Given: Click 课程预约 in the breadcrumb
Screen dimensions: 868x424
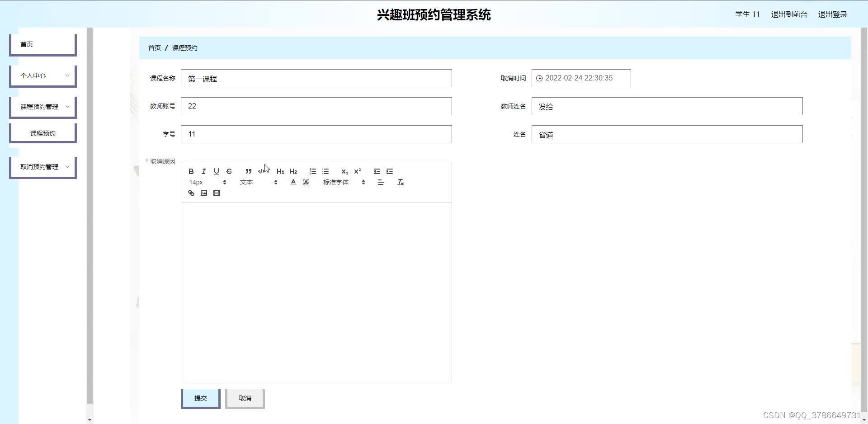Looking at the screenshot, I should [185, 48].
